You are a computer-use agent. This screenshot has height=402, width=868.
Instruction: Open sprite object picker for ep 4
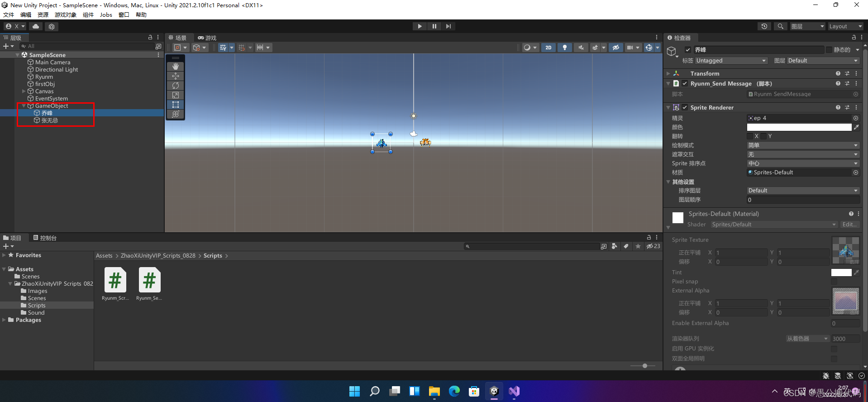coord(856,118)
